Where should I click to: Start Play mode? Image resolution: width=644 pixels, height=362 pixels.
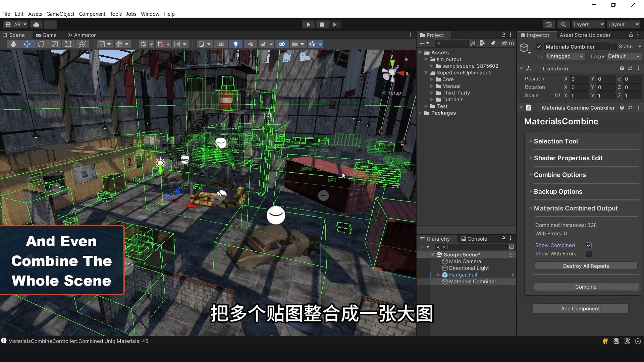click(x=308, y=24)
